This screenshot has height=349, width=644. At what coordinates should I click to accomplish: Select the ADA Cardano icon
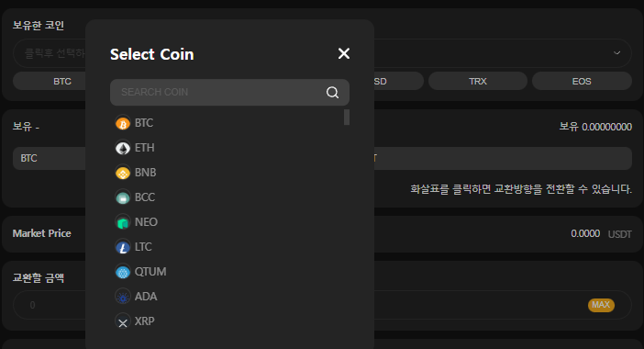(x=122, y=297)
